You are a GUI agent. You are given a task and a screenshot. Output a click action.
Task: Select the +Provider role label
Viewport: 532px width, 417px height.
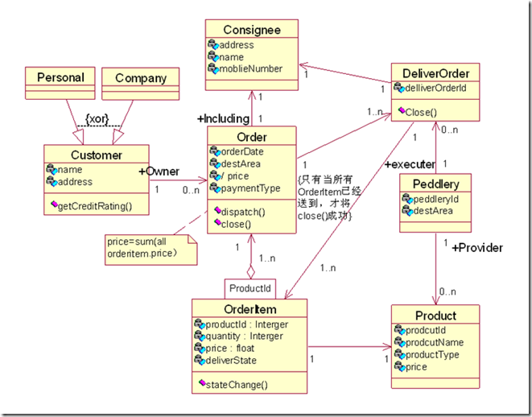[x=477, y=248]
